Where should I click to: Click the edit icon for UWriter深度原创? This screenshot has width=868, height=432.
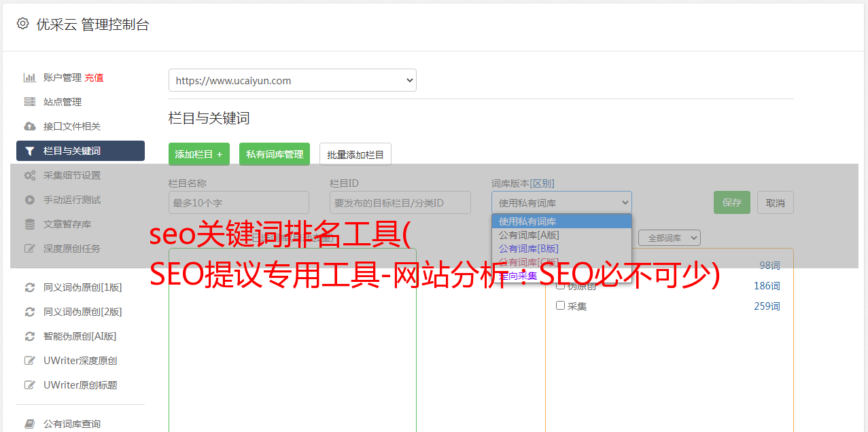click(x=29, y=361)
